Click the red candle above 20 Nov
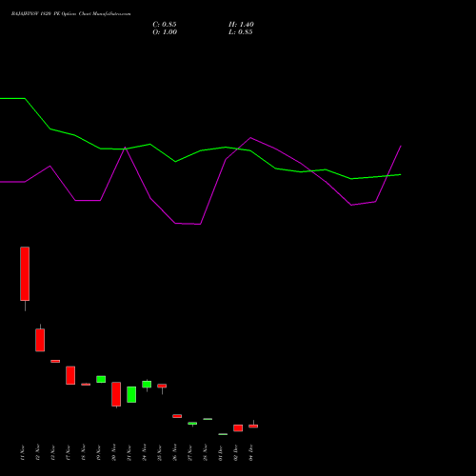 [116, 394]
